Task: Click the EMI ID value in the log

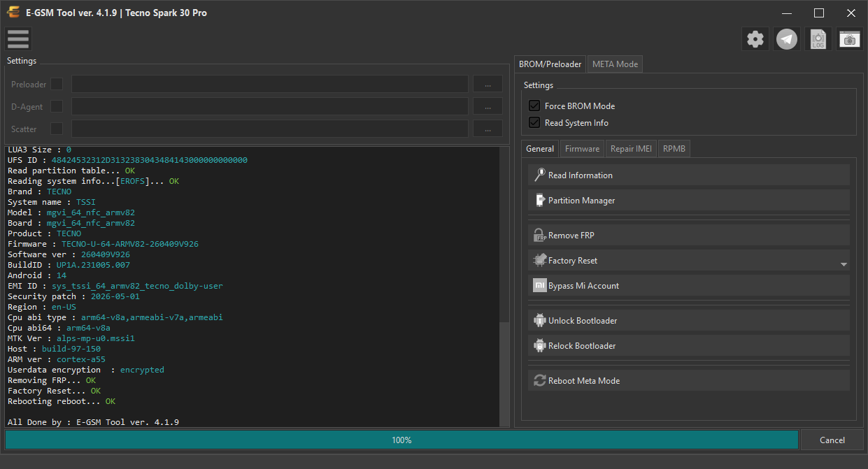Action: click(x=137, y=286)
